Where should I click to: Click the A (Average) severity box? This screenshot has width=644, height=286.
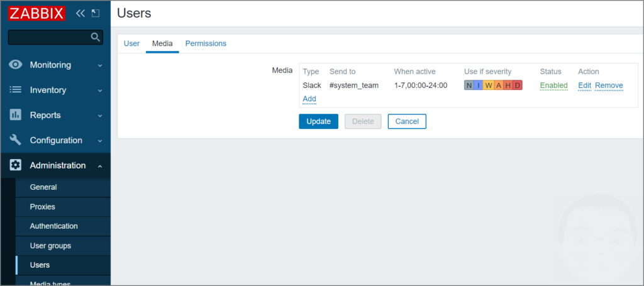[x=498, y=85]
